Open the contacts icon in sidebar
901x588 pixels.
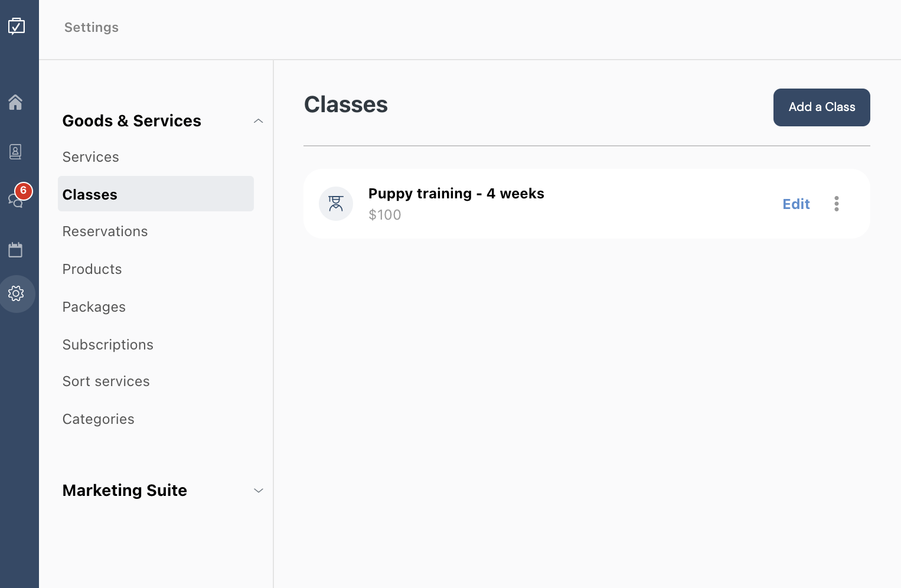click(16, 152)
